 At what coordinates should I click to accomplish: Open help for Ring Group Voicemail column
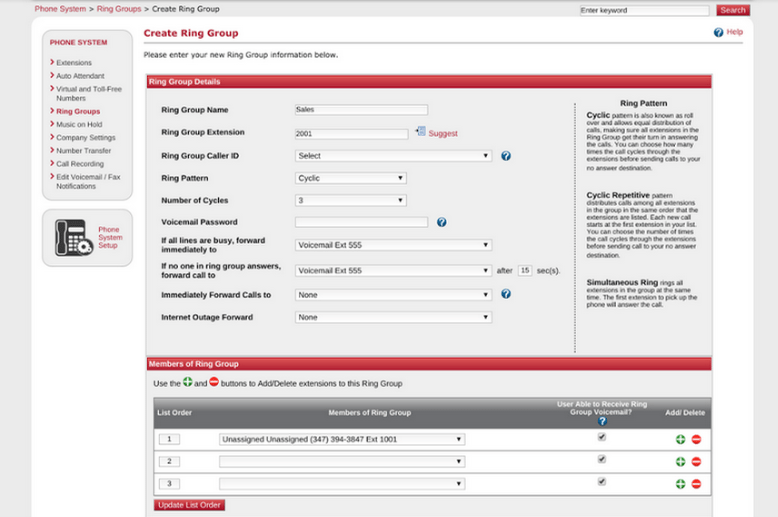(x=602, y=421)
